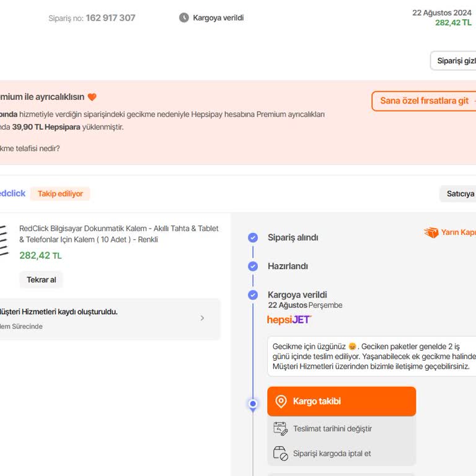
Task: Click order number 162 917 307
Action: pos(110,18)
